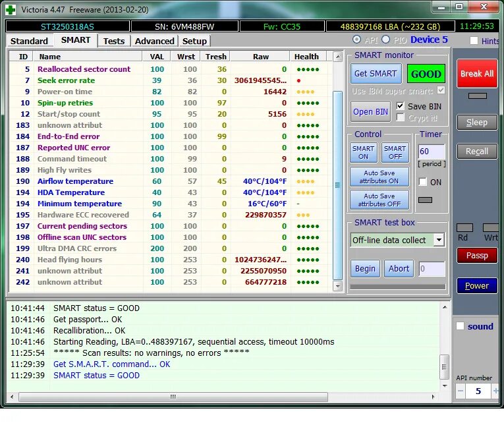
Task: Click the SMART OFF button
Action: (395, 152)
